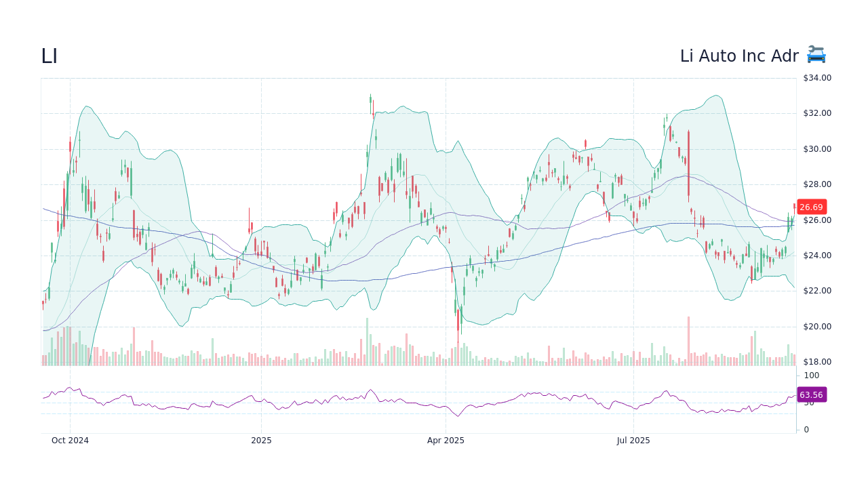Click the Li Auto Inc Adr title

739,56
